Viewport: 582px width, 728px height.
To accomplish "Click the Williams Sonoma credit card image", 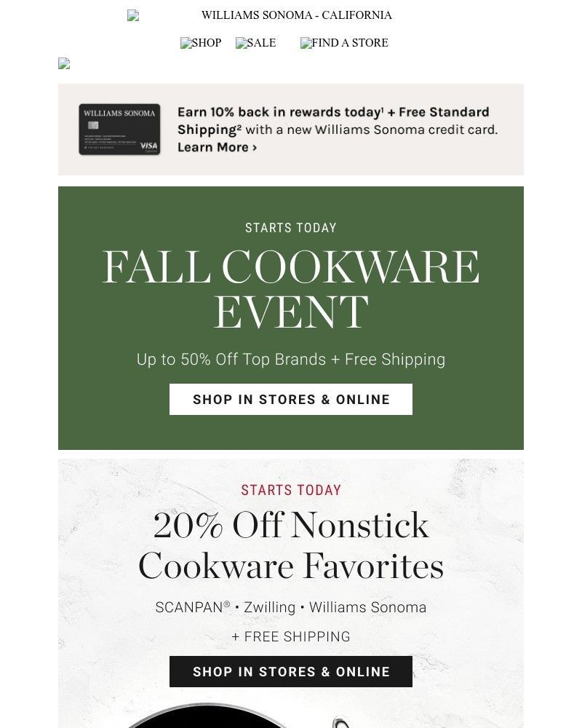I will click(119, 130).
